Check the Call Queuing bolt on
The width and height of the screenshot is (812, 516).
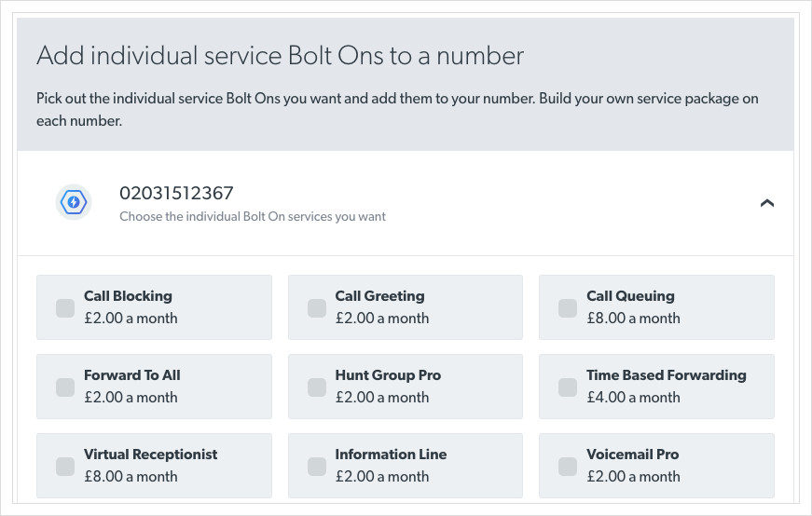pyautogui.click(x=567, y=307)
